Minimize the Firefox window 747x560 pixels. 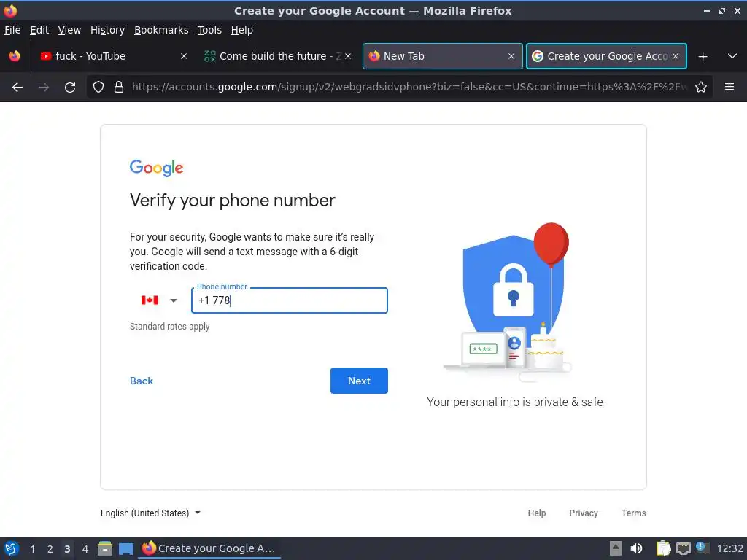pos(706,10)
